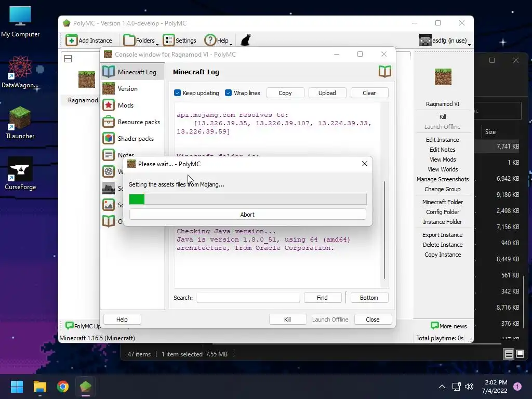Toggle the Keep updating checkbox
This screenshot has height=399, width=532.
pos(177,93)
